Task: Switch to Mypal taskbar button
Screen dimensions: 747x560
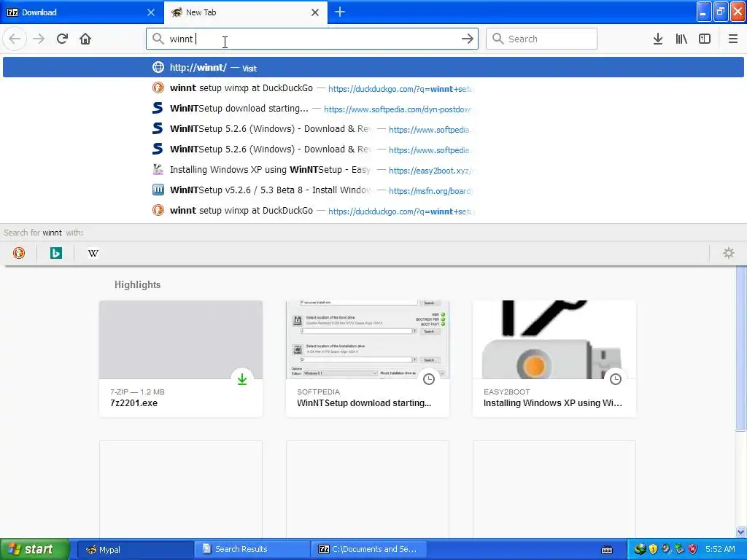Action: pyautogui.click(x=135, y=550)
